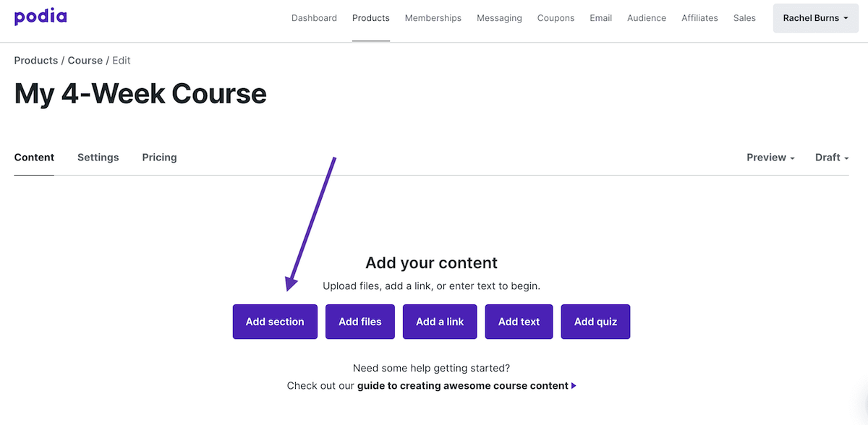Go to the Affiliates section
This screenshot has width=868, height=425.
pyautogui.click(x=699, y=17)
